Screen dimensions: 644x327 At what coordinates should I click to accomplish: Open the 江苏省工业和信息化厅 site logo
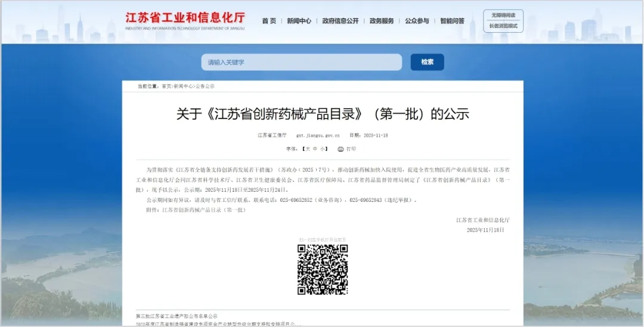click(185, 20)
